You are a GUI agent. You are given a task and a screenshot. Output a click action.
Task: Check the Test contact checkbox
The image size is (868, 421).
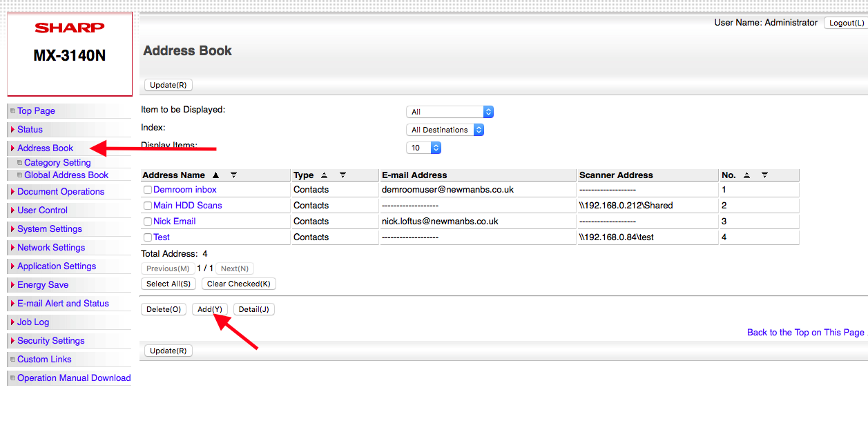coord(148,237)
